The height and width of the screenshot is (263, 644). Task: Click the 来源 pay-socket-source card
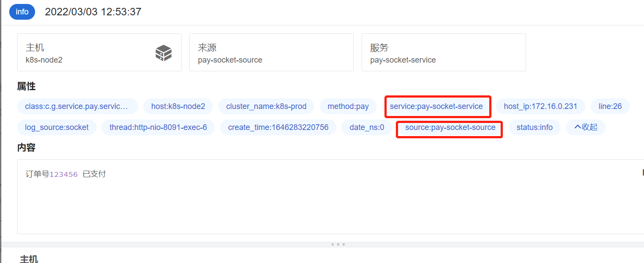[x=271, y=53]
